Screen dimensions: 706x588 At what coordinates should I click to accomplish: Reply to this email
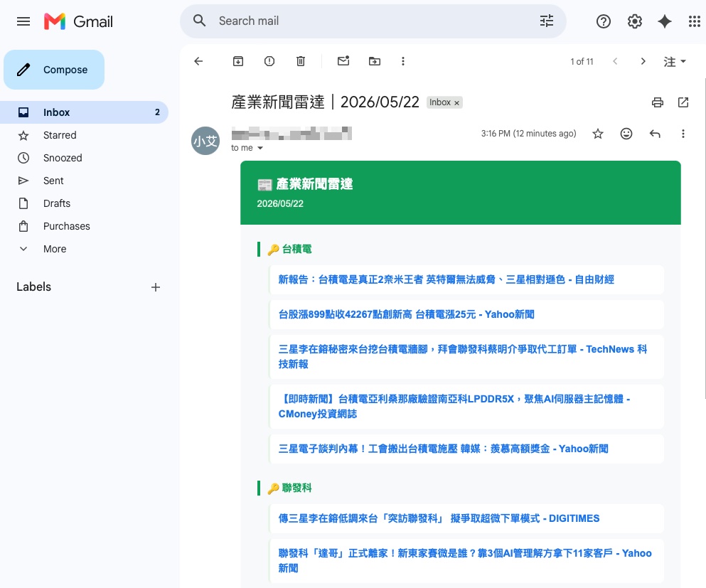pyautogui.click(x=655, y=134)
